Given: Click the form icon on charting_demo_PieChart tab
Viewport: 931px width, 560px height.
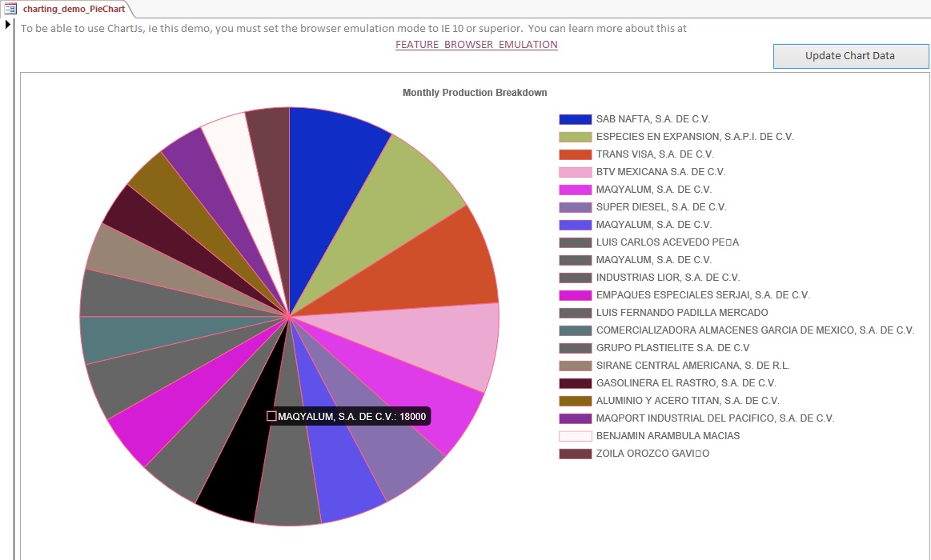Looking at the screenshot, I should (10, 9).
